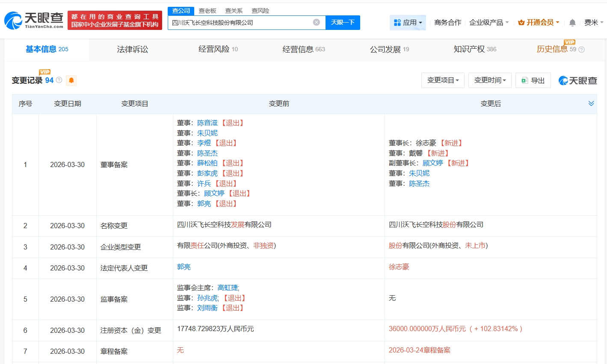
Task: Toggle the orange change-record alert bell
Action: coord(71,80)
